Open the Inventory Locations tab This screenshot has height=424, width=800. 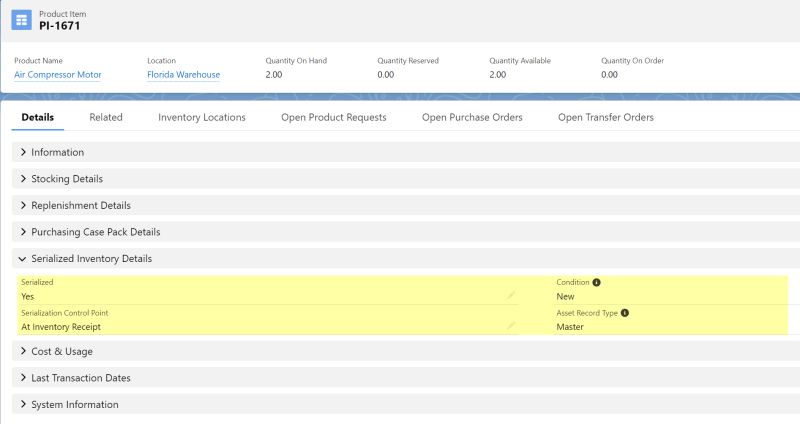[202, 117]
